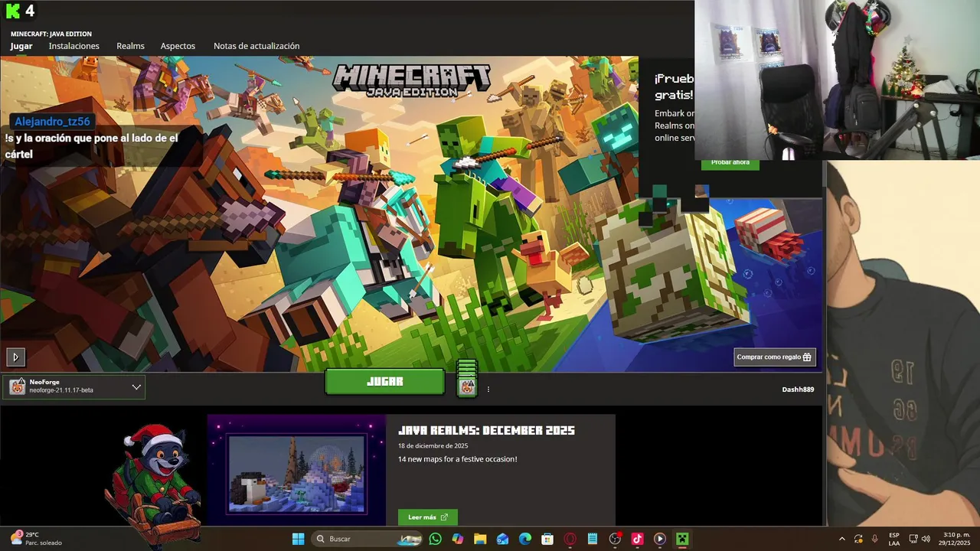Viewport: 980px width, 551px height.
Task: Open the Realms tab
Action: (130, 46)
